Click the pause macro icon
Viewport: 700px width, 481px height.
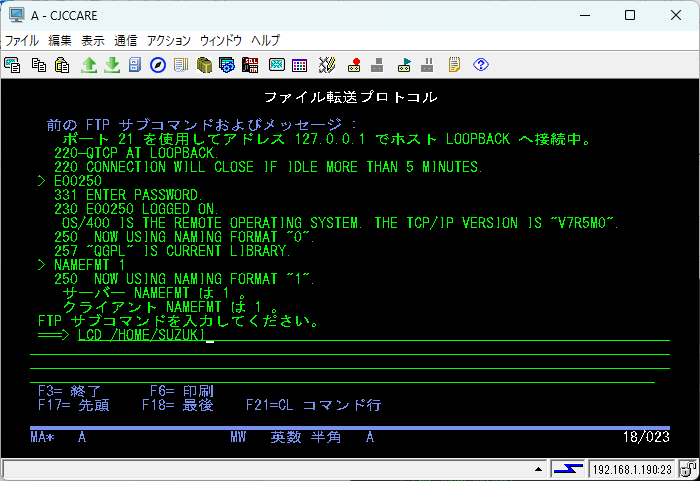(427, 65)
